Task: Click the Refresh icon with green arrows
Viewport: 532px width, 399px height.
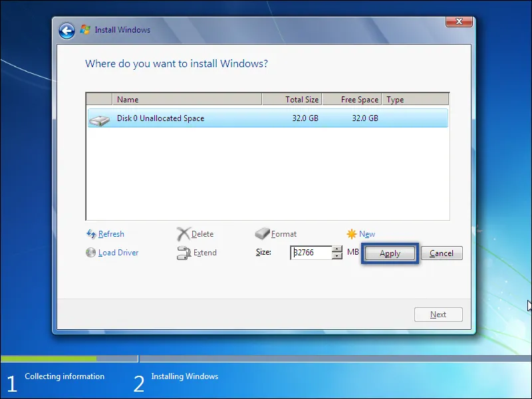Action: click(x=91, y=234)
